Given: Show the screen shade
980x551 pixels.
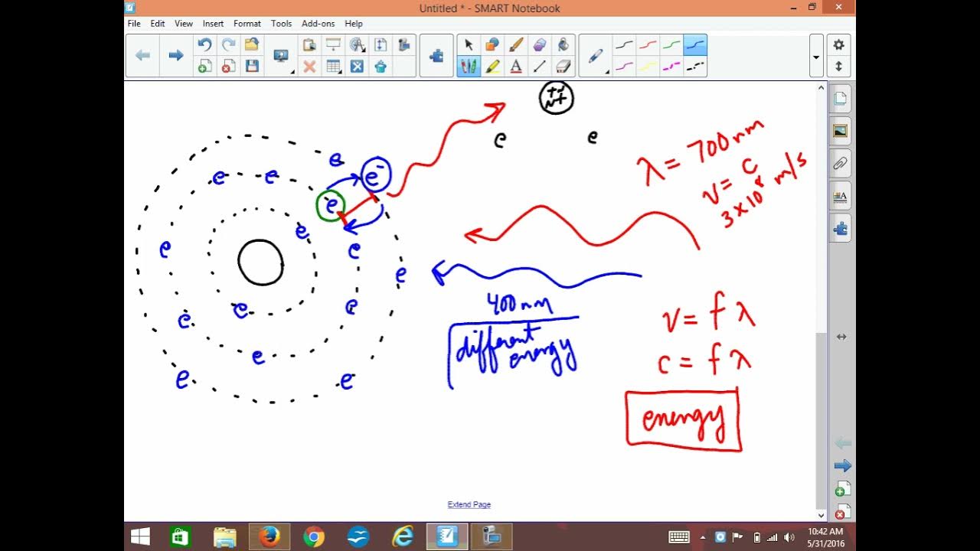Looking at the screenshot, I should pyautogui.click(x=333, y=45).
